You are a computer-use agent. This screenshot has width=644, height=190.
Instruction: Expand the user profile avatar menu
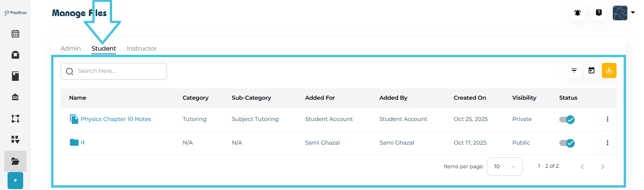623,13
